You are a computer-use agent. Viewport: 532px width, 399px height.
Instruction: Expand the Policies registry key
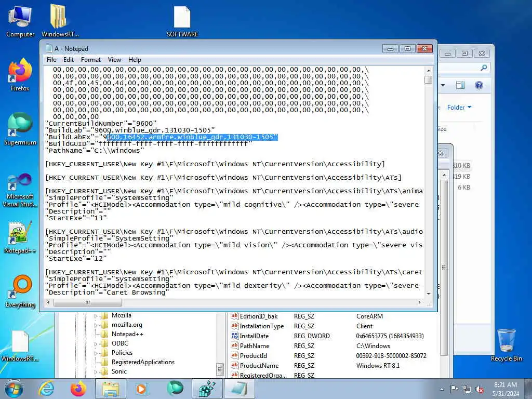click(96, 353)
